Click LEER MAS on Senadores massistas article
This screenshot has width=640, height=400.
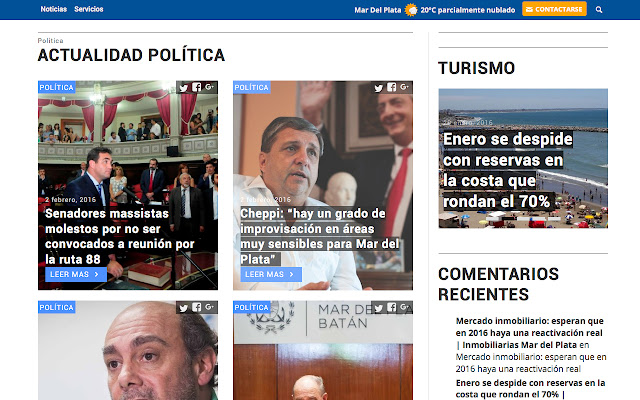click(x=76, y=274)
